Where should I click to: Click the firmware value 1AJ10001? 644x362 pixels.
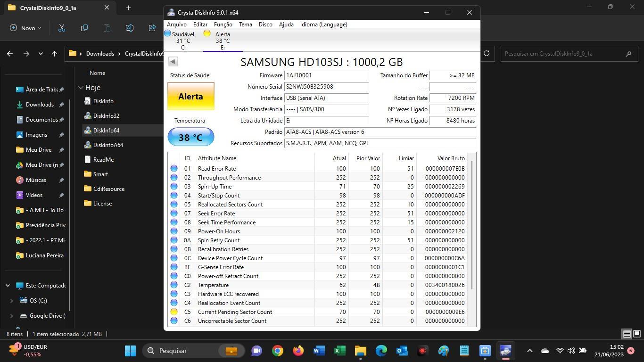(x=326, y=75)
